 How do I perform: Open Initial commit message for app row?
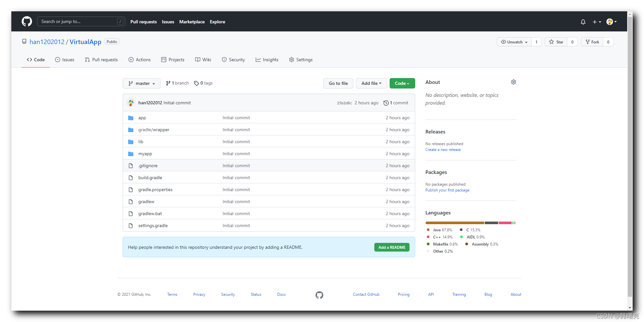[236, 118]
